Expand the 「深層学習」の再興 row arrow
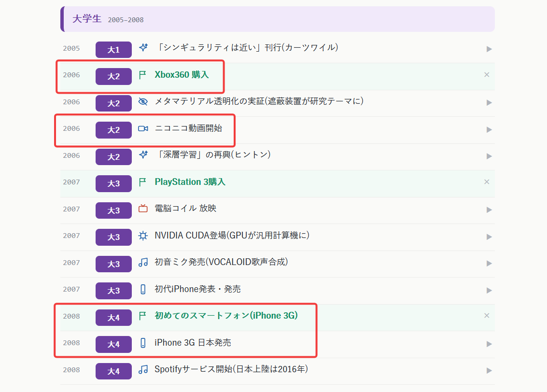This screenshot has width=547, height=392. point(489,156)
